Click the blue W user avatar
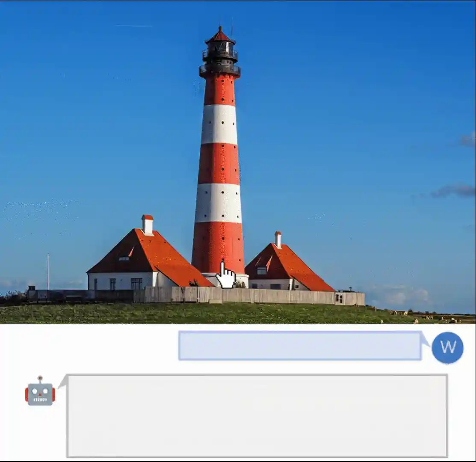This screenshot has width=476, height=462. [447, 347]
